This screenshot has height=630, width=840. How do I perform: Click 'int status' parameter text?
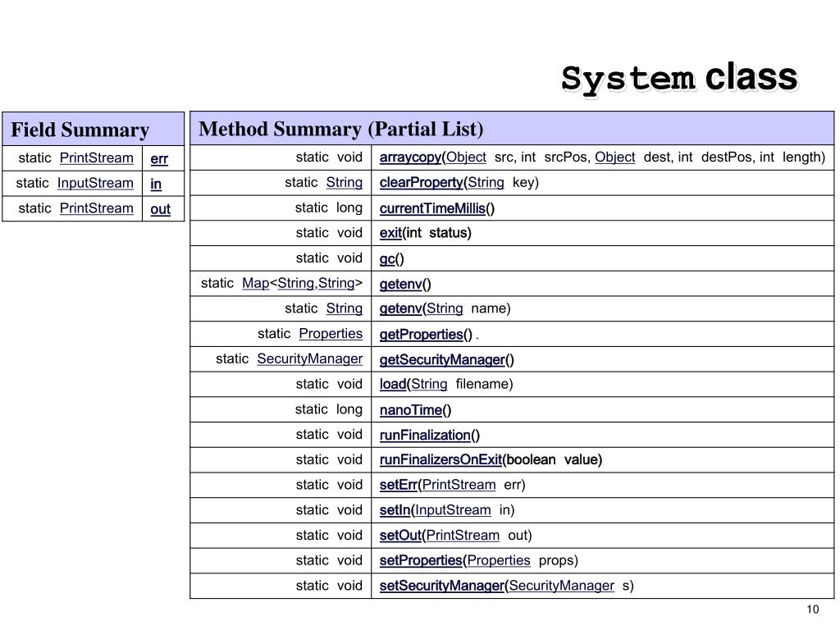click(436, 233)
